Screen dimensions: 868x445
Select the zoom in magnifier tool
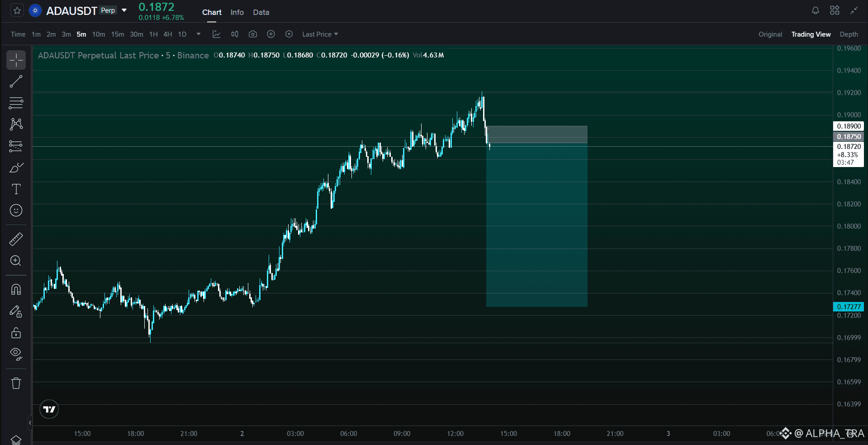16,261
